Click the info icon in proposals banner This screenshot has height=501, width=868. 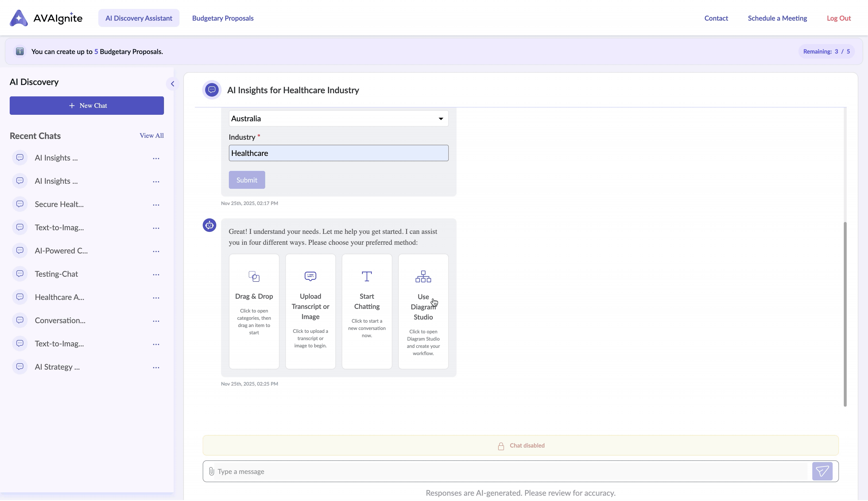tap(20, 51)
